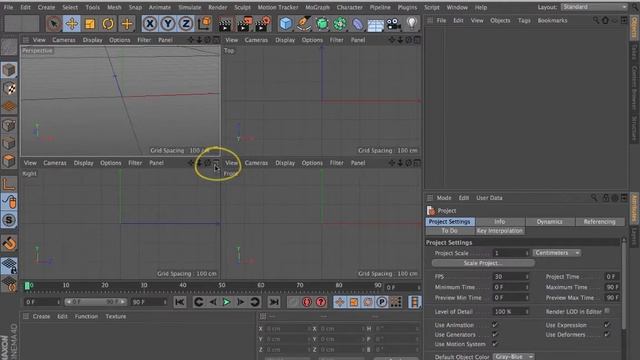Enable Axis mode L-shaped icon
This screenshot has height=360, width=640.
pyautogui.click(x=9, y=184)
